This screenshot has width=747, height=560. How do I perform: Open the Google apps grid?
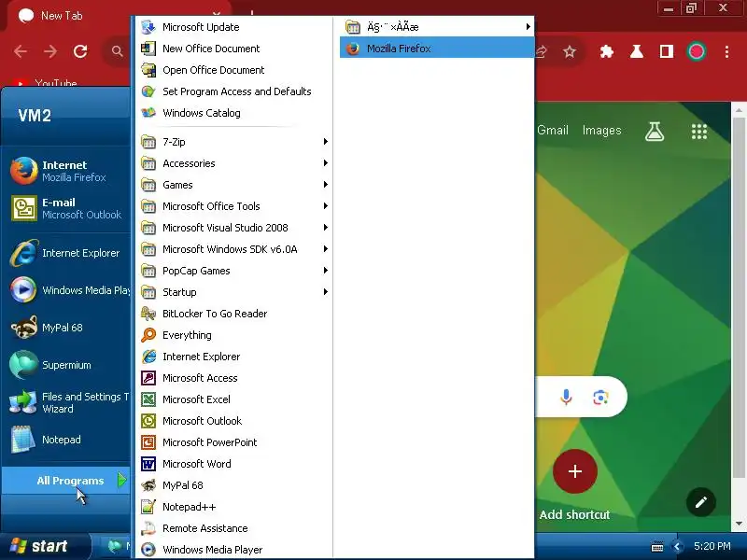click(x=699, y=132)
